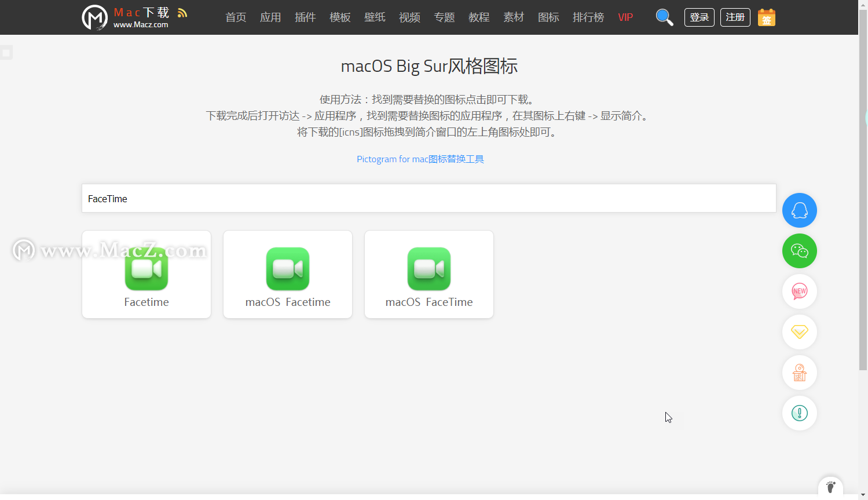
Task: Open the QQ contact floating button
Action: click(x=800, y=210)
